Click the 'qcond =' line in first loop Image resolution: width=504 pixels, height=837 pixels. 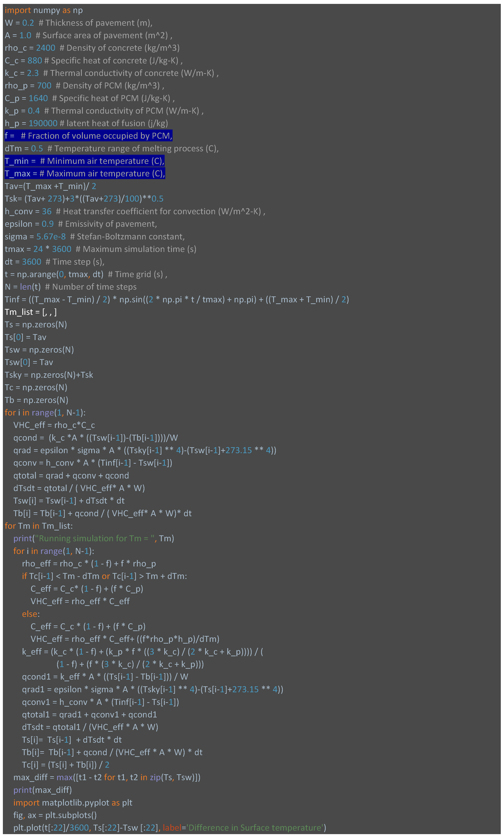(x=95, y=438)
